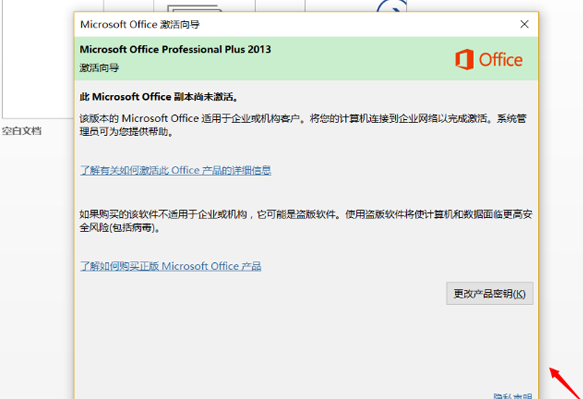Close the Office activation wizard dialog
Viewport: 583px width, 399px height.
[524, 24]
